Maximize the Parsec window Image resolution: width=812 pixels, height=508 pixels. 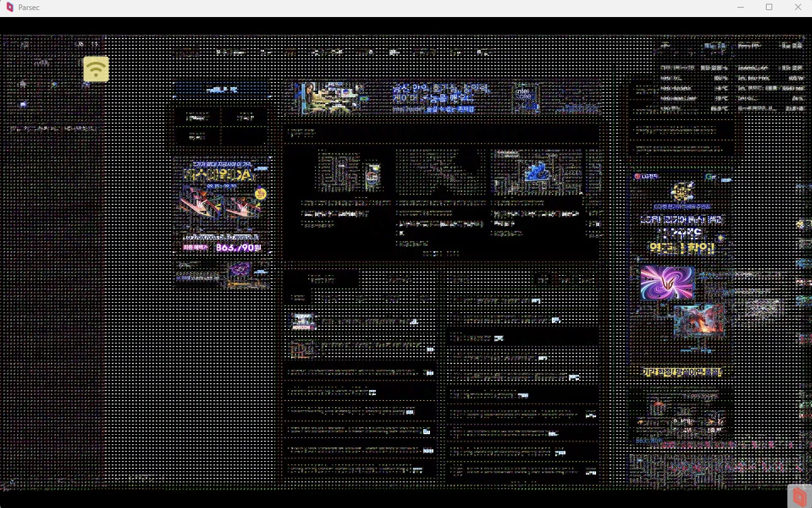tap(769, 7)
